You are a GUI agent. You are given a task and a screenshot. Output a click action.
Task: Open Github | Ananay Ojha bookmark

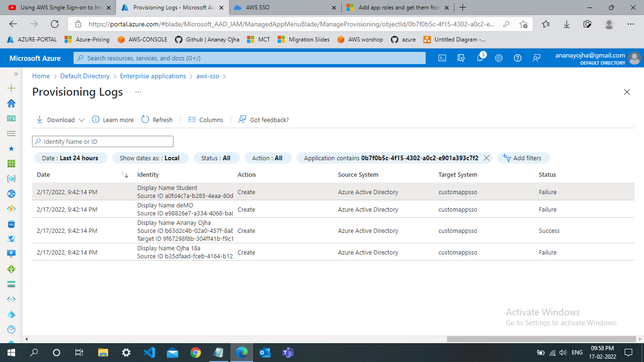point(207,40)
